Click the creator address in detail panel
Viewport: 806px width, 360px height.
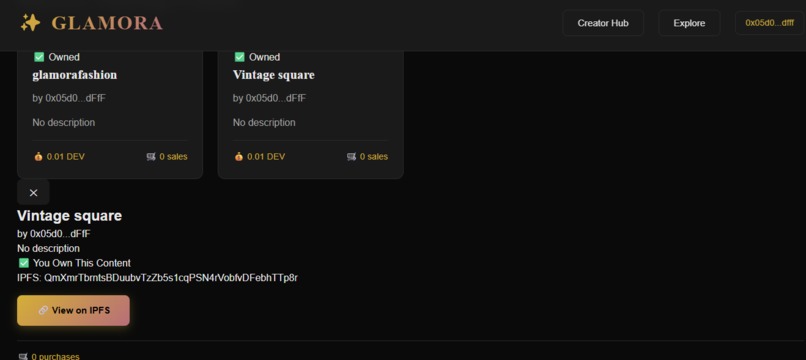click(x=54, y=233)
